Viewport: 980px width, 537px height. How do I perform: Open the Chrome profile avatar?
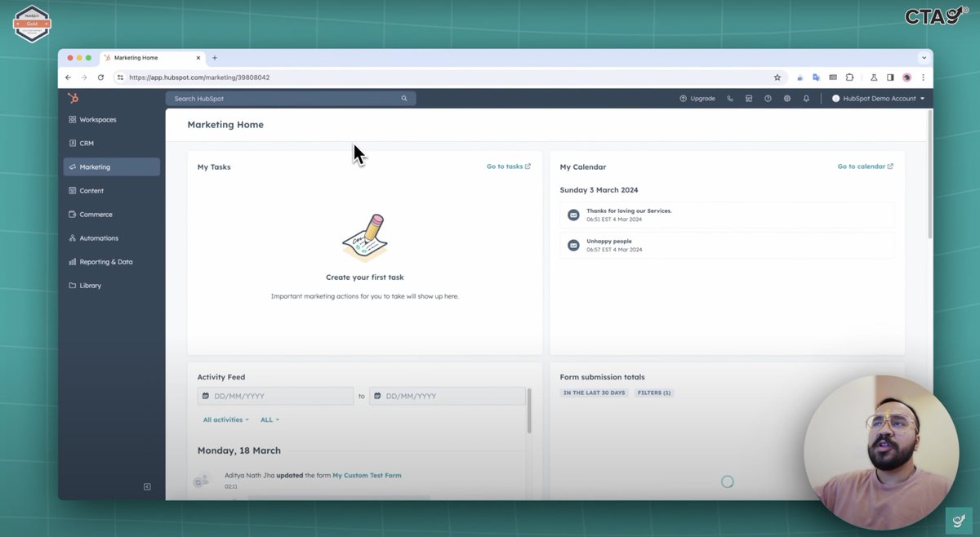point(906,78)
